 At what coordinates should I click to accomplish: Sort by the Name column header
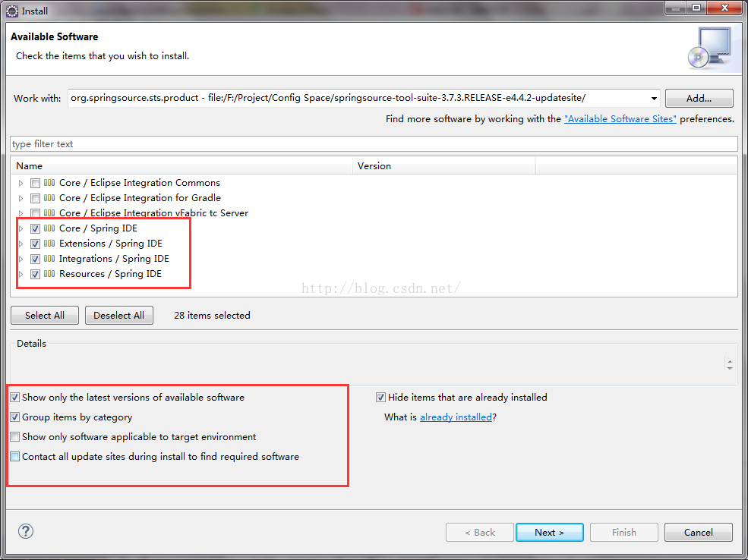pyautogui.click(x=182, y=166)
